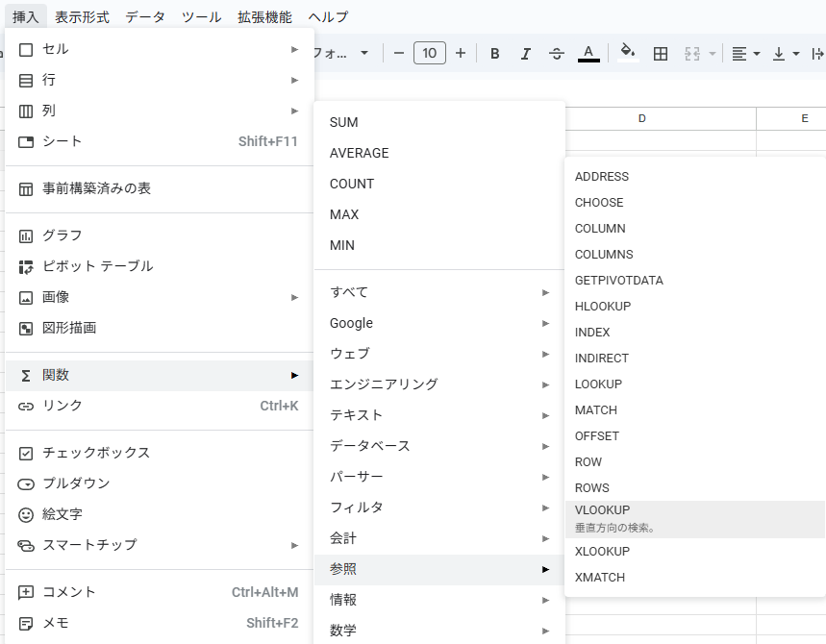Select the HLOOKUP function
Screen dimensions: 826x644
tap(695, 306)
